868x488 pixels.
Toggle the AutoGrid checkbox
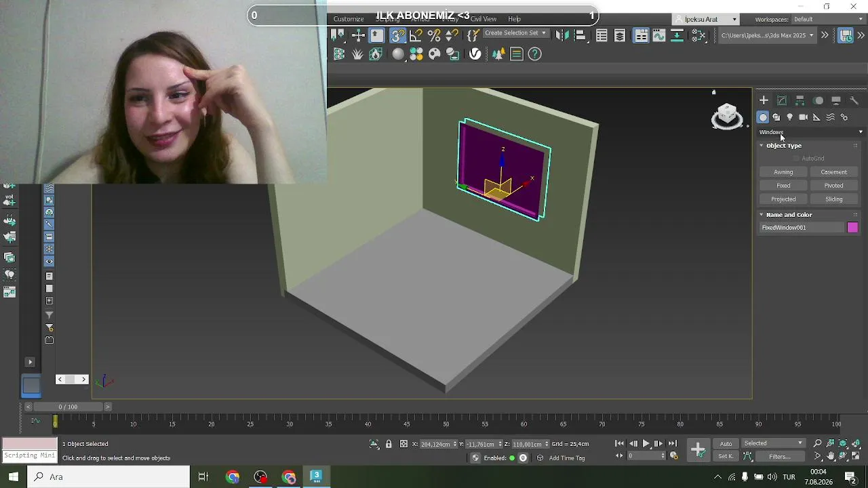click(797, 159)
